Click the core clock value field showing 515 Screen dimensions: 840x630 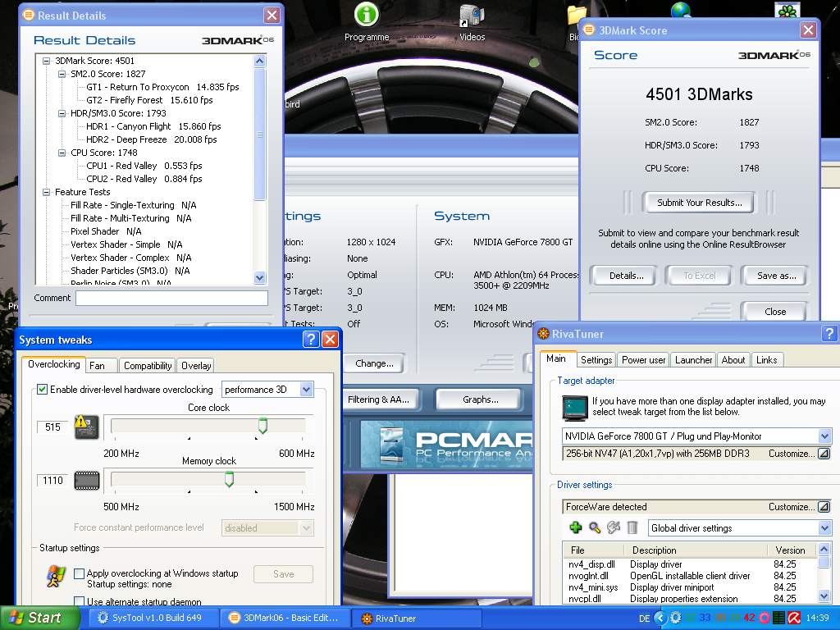(52, 427)
